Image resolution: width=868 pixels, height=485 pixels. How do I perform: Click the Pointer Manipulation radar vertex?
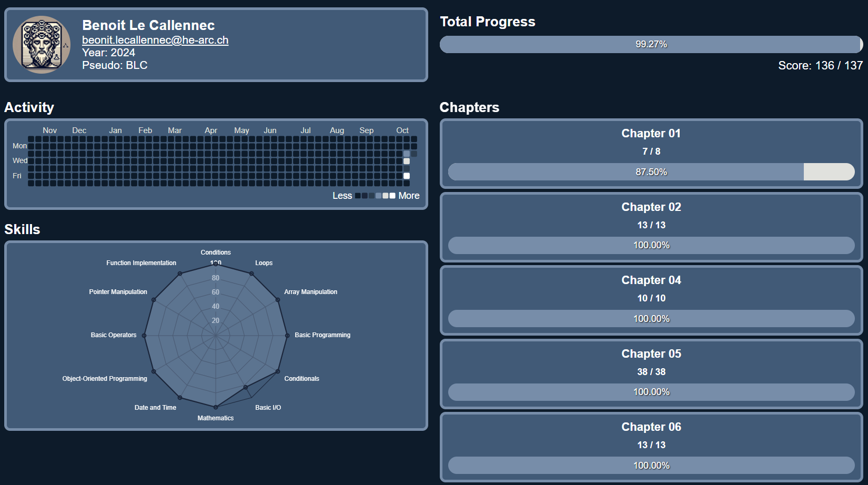[x=154, y=300]
